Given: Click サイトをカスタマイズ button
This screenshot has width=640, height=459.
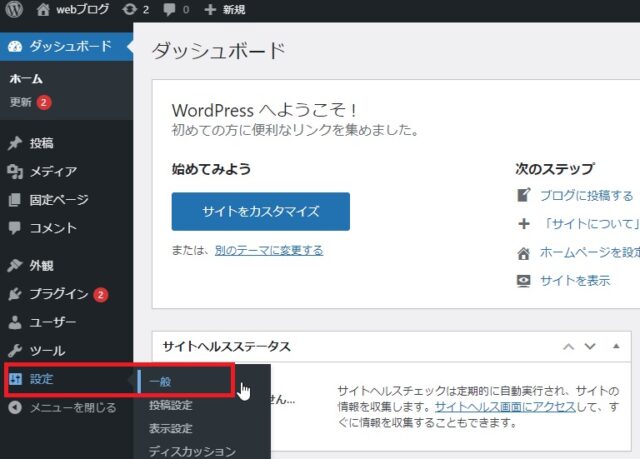Looking at the screenshot, I should pos(261,211).
